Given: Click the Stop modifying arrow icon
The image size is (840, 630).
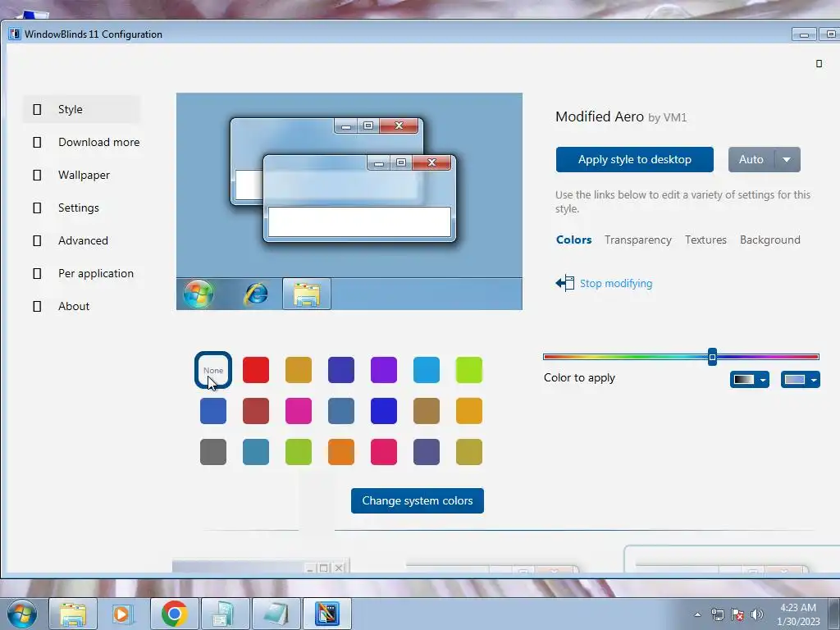Looking at the screenshot, I should coord(564,283).
